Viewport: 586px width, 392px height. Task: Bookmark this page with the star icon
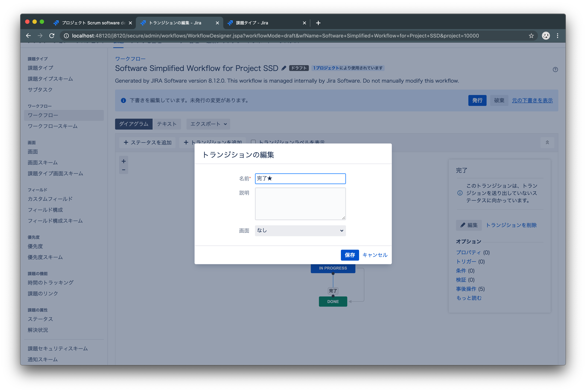531,36
